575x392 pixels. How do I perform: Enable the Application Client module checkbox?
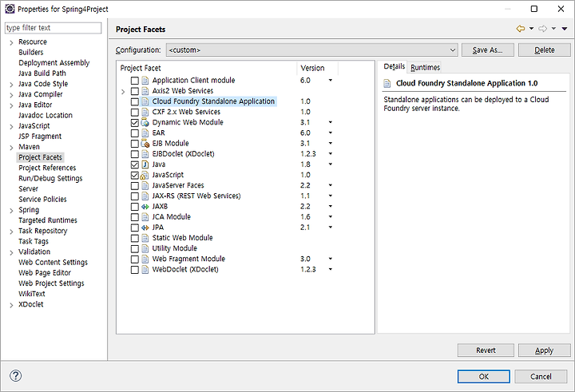click(135, 81)
